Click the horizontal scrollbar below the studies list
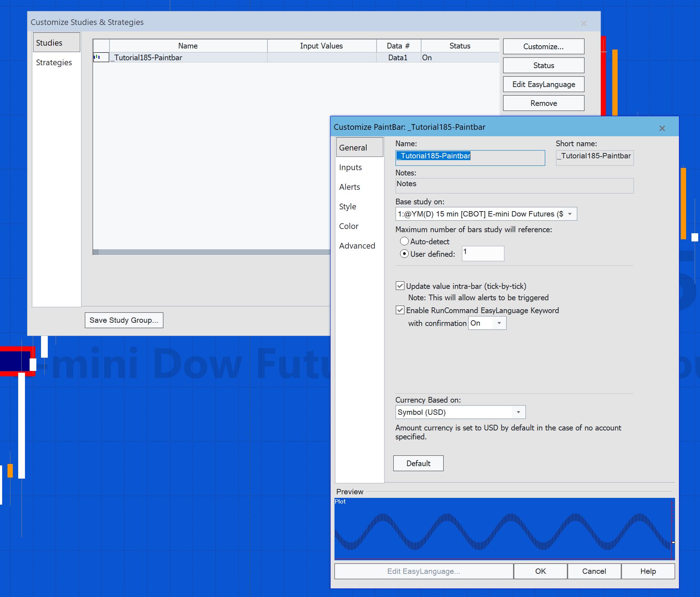The image size is (700, 597). [x=214, y=252]
